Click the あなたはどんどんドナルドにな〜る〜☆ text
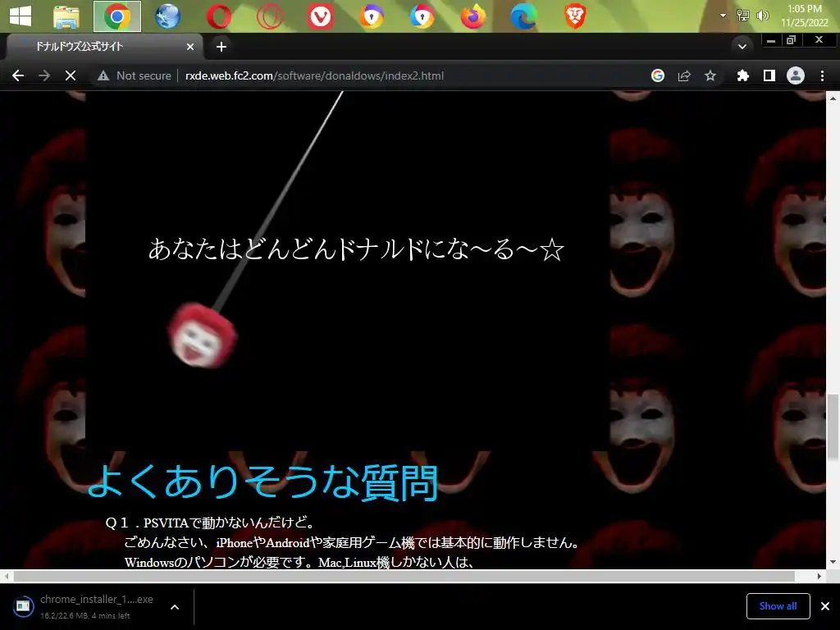The width and height of the screenshot is (840, 630). point(356,249)
